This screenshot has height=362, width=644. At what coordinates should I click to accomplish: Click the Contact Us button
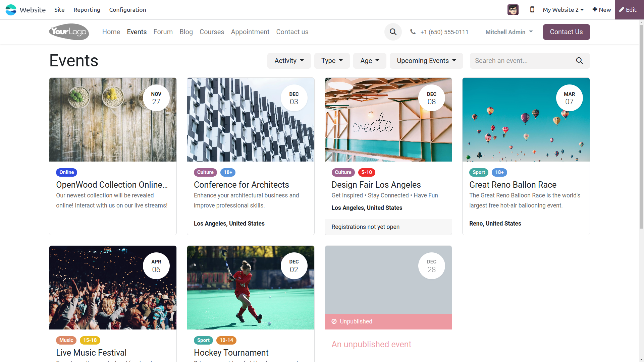[x=566, y=32]
